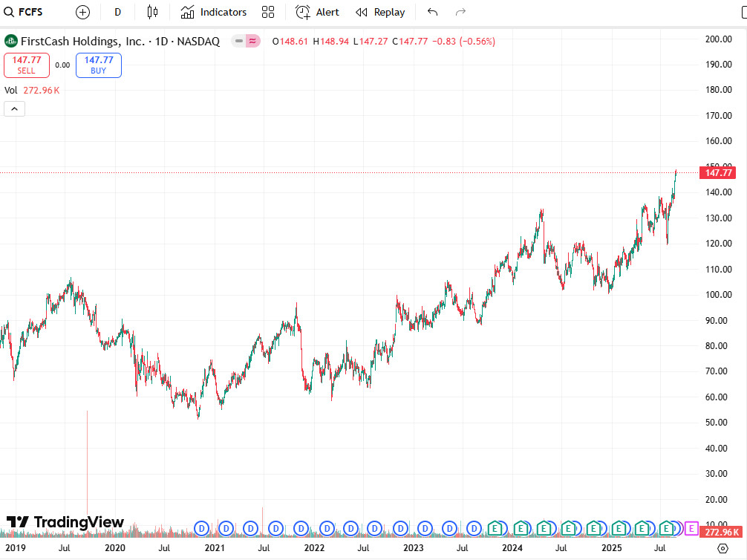Open the green earnings marker left of Jul 2025
Image resolution: width=747 pixels, height=560 pixels.
point(642,529)
